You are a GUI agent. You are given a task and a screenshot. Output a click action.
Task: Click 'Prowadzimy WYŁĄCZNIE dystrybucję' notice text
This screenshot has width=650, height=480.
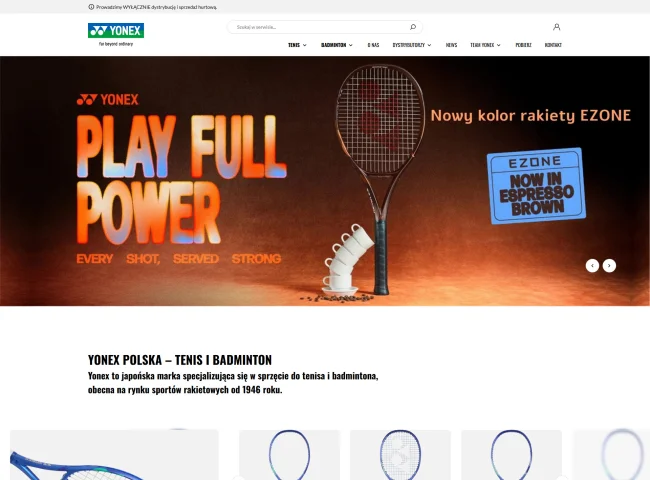point(157,7)
